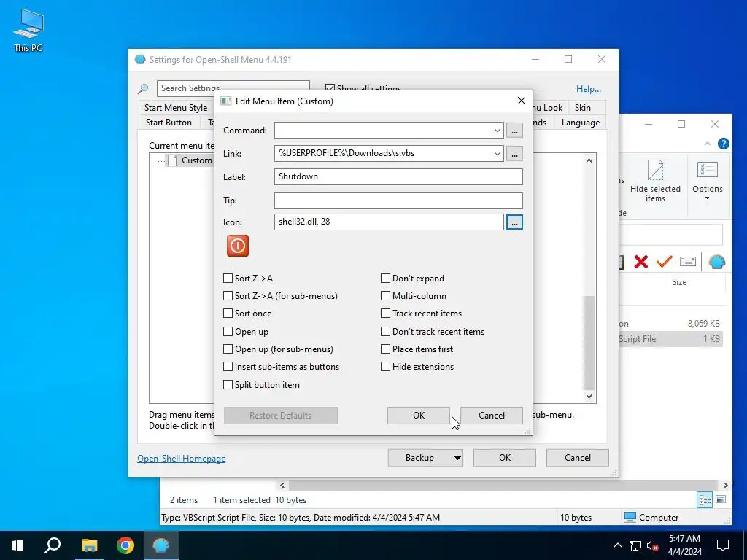Open the Start Menu Style tab

pos(176,108)
